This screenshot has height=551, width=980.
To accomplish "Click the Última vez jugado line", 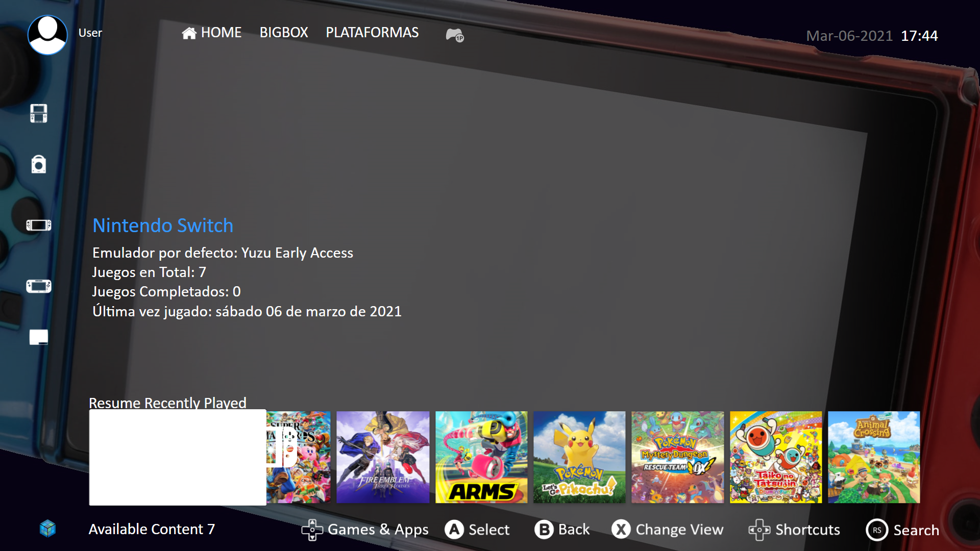I will pyautogui.click(x=247, y=311).
